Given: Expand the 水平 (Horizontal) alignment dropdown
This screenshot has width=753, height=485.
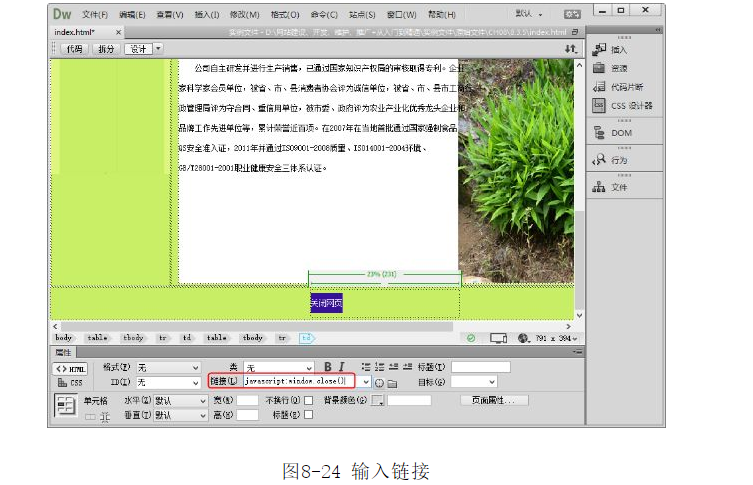Looking at the screenshot, I should tap(180, 400).
